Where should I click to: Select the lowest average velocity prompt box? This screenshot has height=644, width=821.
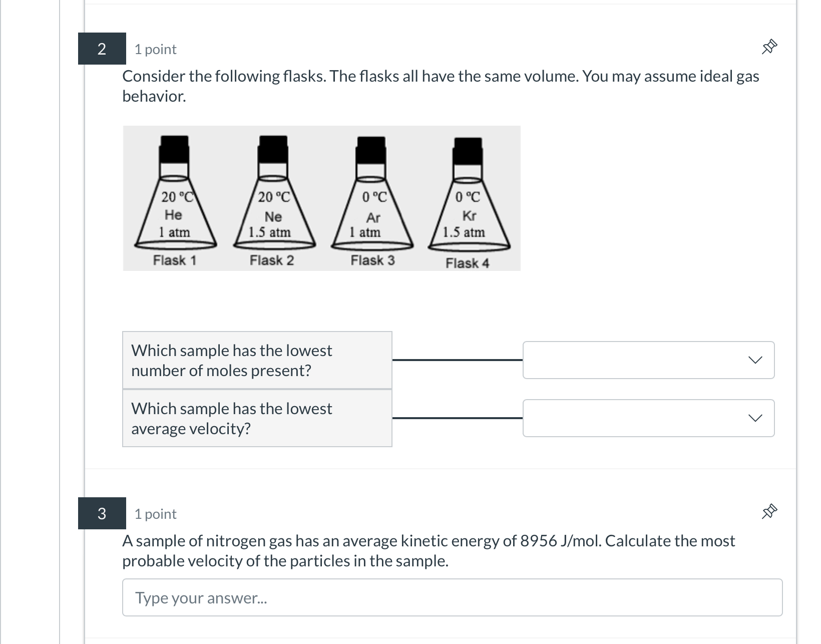pos(256,418)
